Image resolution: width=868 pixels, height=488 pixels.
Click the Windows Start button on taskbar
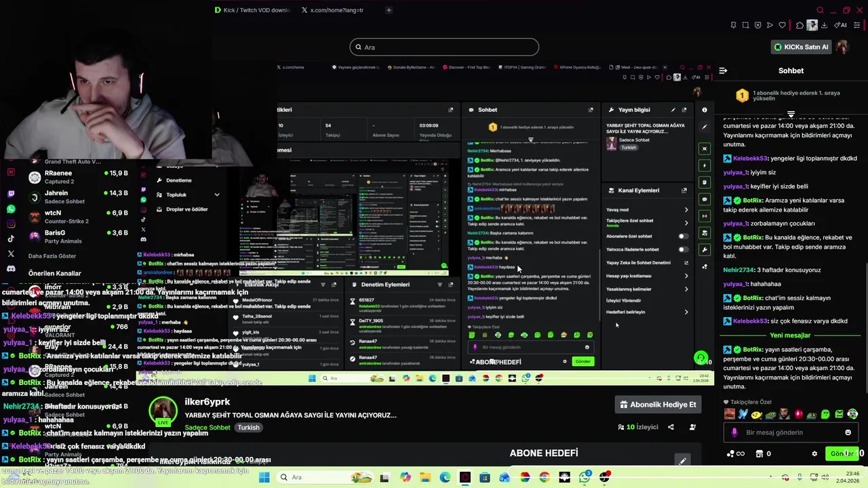[264, 477]
